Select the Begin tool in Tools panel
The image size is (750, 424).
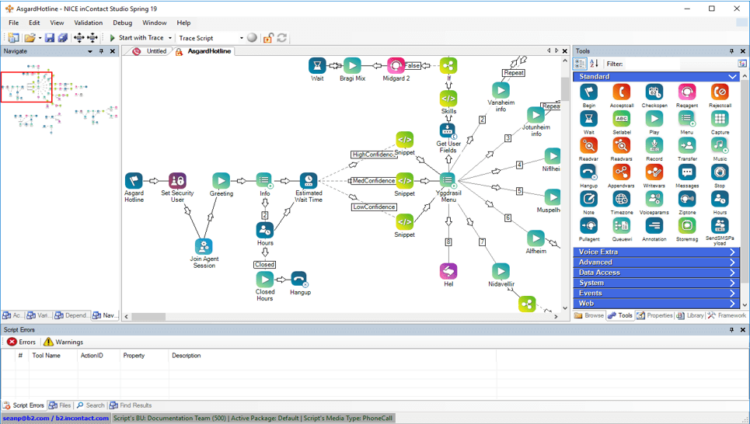click(x=589, y=92)
